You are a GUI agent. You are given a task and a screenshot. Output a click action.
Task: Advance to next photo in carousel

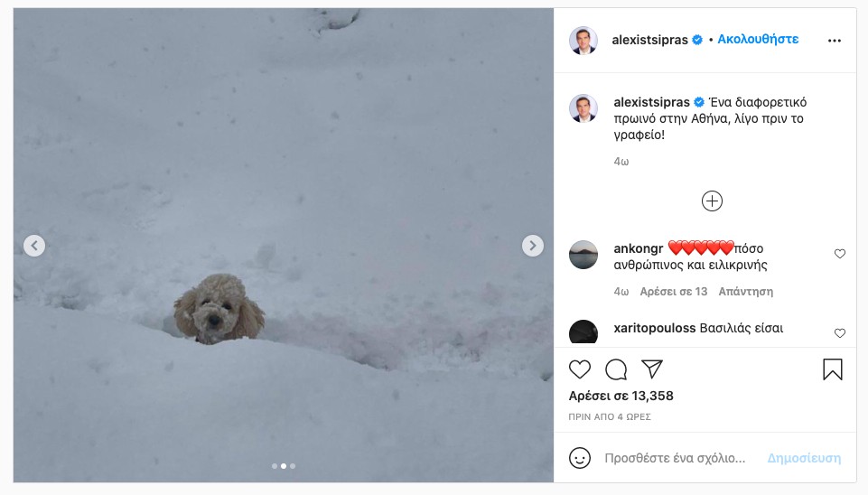(x=533, y=246)
